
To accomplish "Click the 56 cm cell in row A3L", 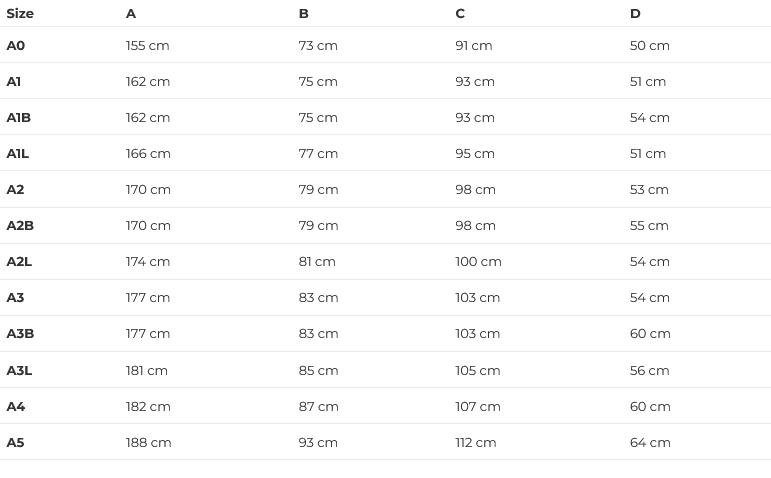I will tap(649, 370).
